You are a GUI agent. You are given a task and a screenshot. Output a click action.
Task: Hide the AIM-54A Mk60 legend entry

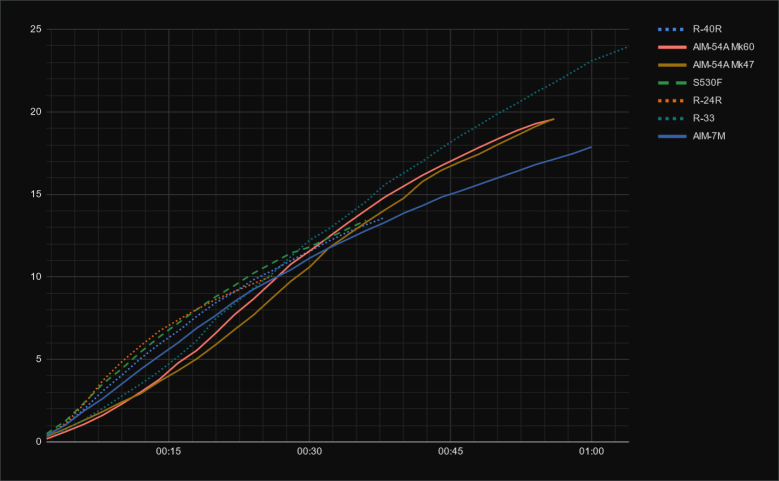pos(727,46)
